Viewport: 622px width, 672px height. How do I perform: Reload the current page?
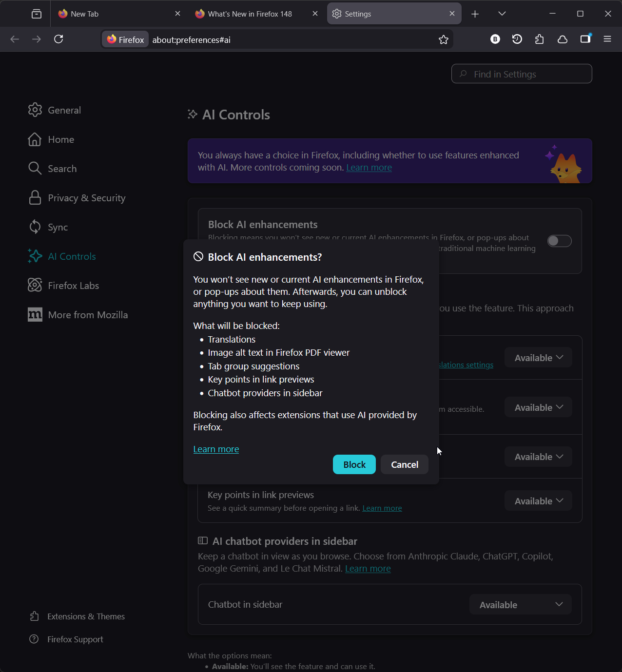[x=58, y=39]
